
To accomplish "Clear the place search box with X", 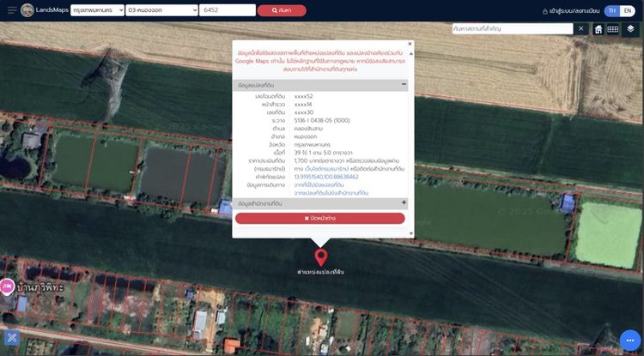I will 581,28.
